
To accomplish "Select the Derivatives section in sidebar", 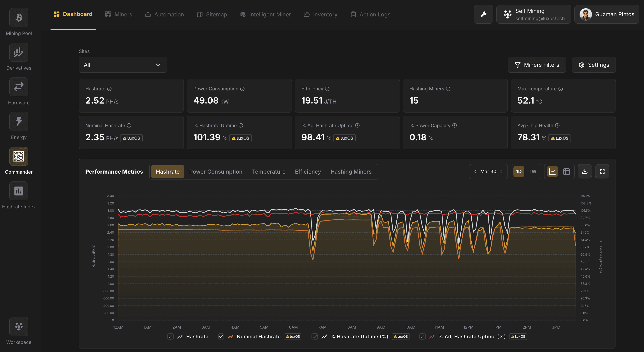I will [x=19, y=52].
